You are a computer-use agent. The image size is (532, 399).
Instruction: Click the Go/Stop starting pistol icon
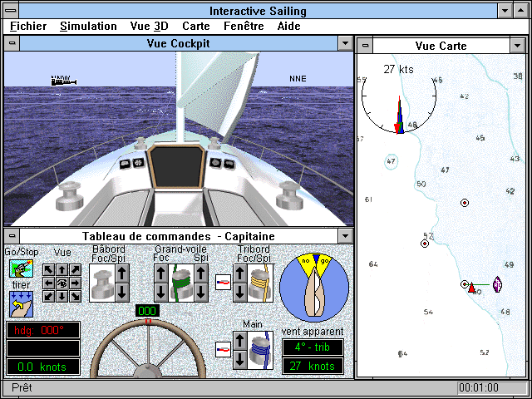point(21,268)
